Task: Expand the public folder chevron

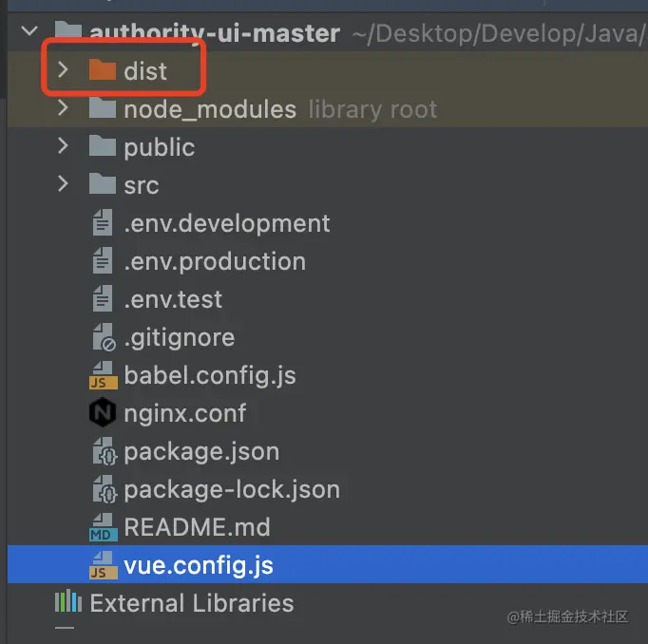Action: point(63,146)
